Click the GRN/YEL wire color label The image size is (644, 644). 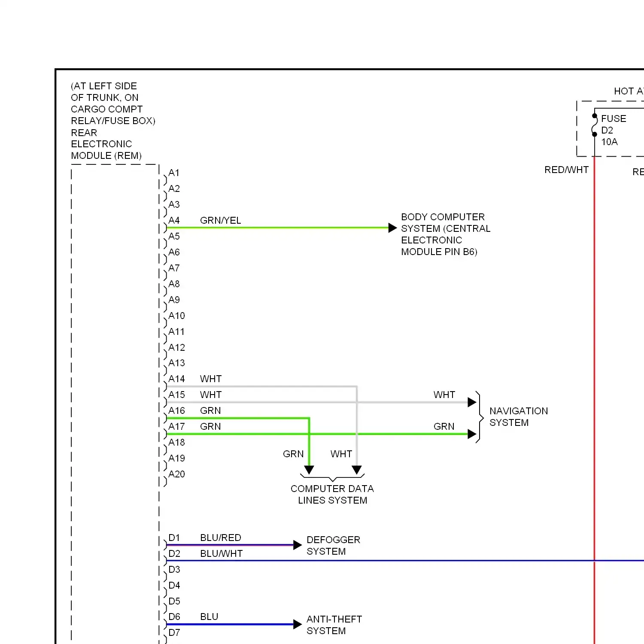221,221
